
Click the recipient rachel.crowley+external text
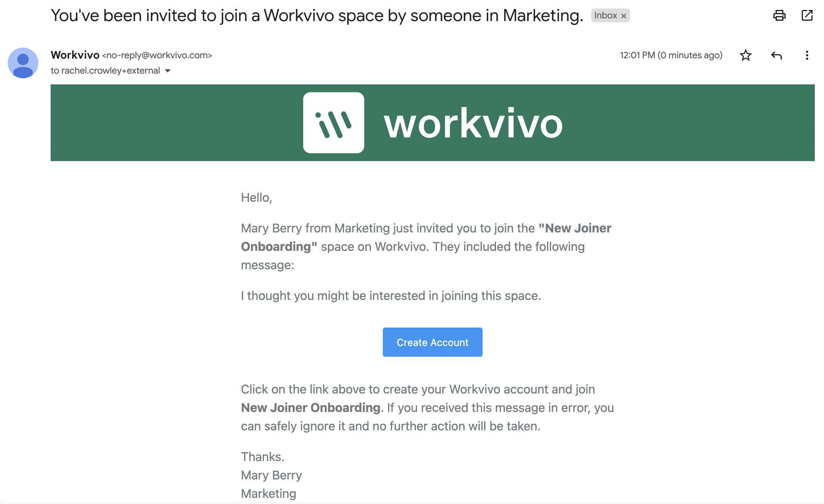110,71
